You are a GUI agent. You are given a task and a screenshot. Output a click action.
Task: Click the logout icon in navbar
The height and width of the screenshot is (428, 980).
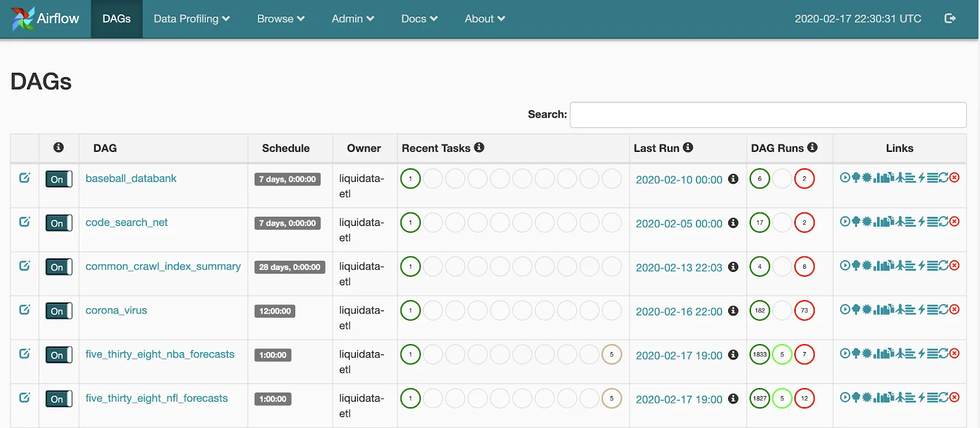click(950, 18)
